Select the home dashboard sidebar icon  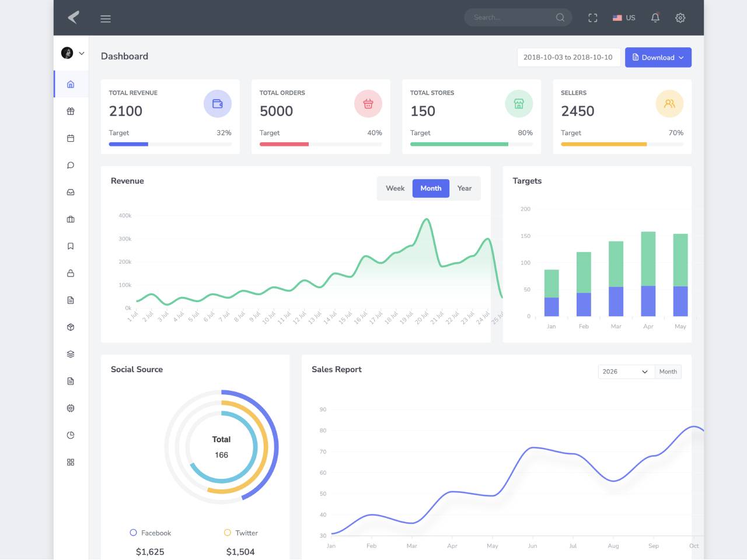(71, 84)
